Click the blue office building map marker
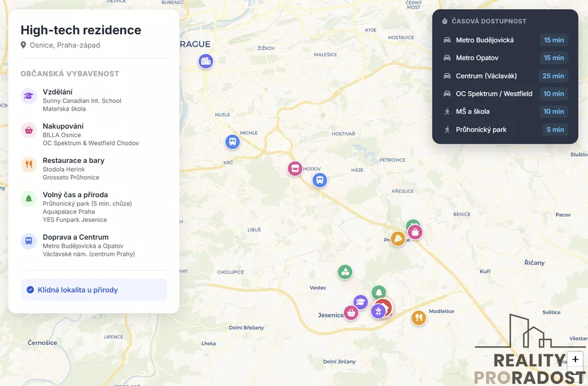Viewport: 588px width, 386px height. click(206, 61)
